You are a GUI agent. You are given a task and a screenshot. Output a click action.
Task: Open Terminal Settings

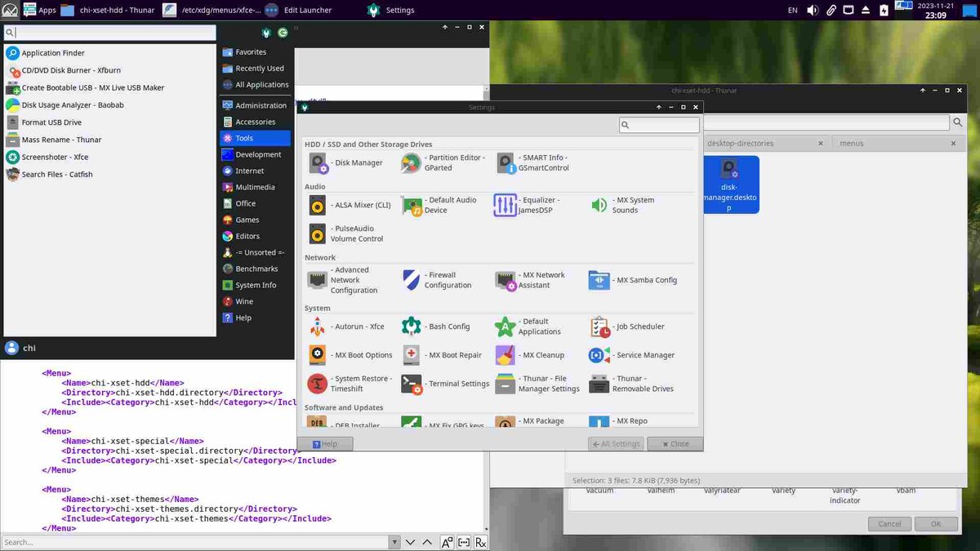point(445,384)
